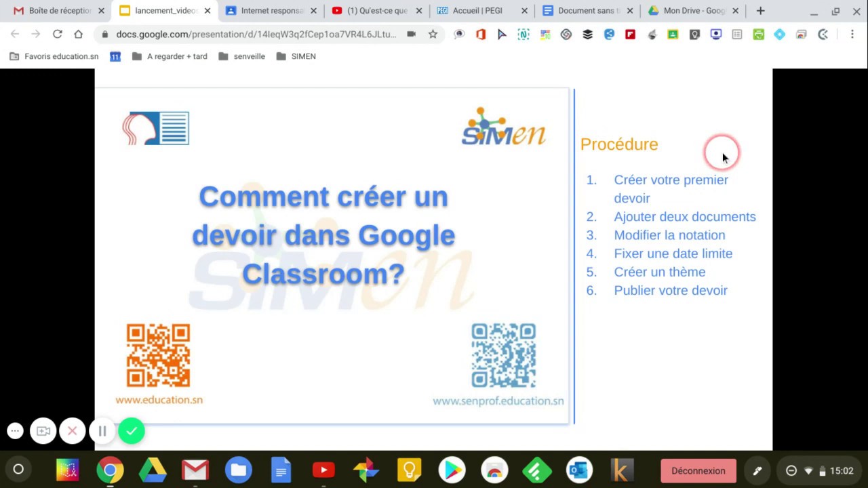Open Feedly from the shelf
Image resolution: width=868 pixels, height=488 pixels.
537,470
